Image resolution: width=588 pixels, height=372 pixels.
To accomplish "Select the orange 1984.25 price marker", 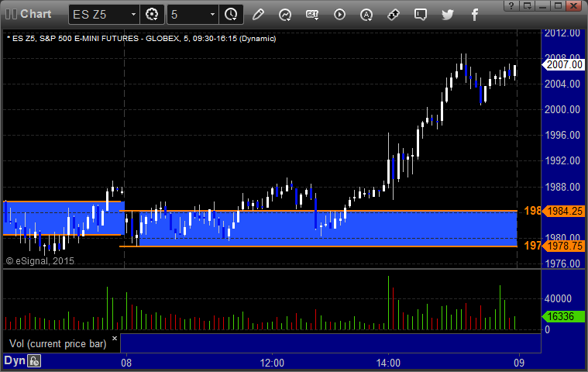I will 563,211.
